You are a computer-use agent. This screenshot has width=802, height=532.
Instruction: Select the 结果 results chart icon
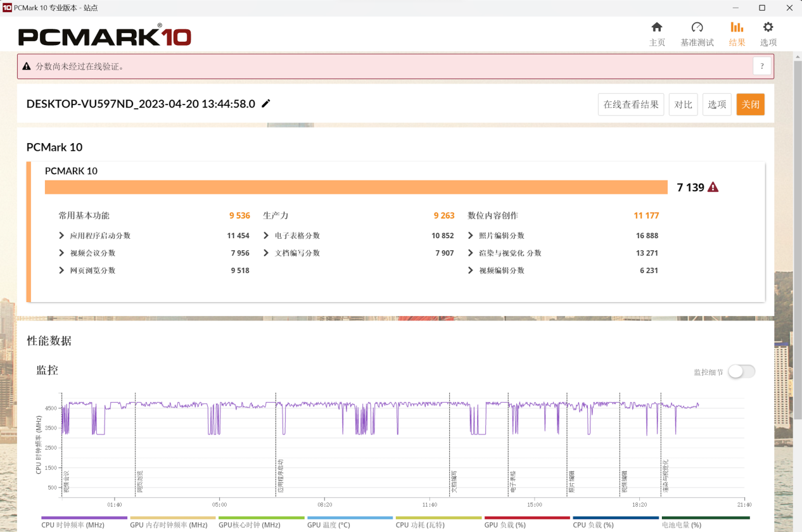point(737,27)
